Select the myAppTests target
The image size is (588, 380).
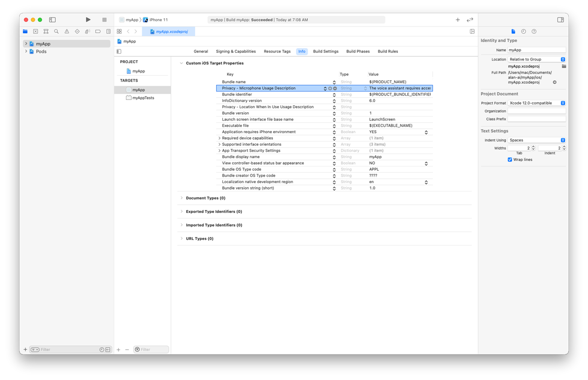pyautogui.click(x=143, y=98)
